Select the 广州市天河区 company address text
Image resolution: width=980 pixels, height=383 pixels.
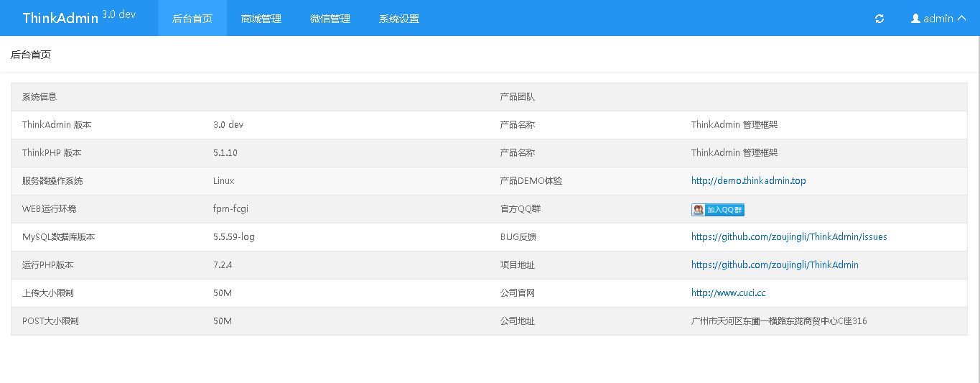pos(779,321)
